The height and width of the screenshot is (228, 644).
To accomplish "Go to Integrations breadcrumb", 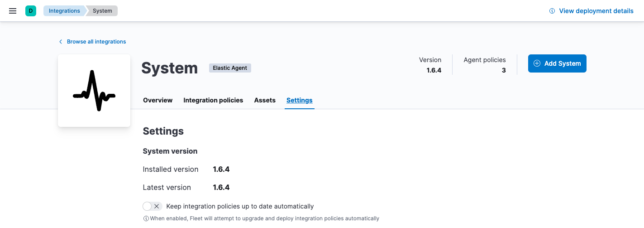I will coord(64,11).
